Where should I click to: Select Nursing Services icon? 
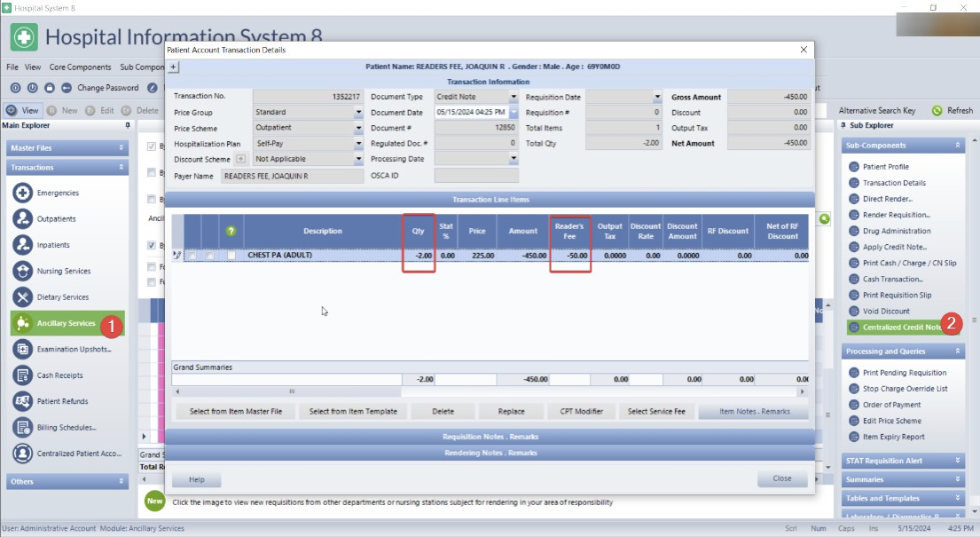(23, 271)
